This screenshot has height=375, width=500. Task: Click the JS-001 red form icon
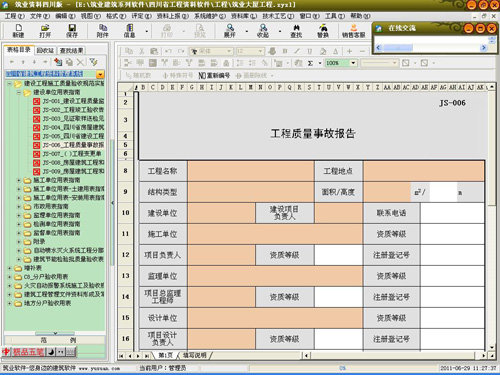[x=36, y=101]
